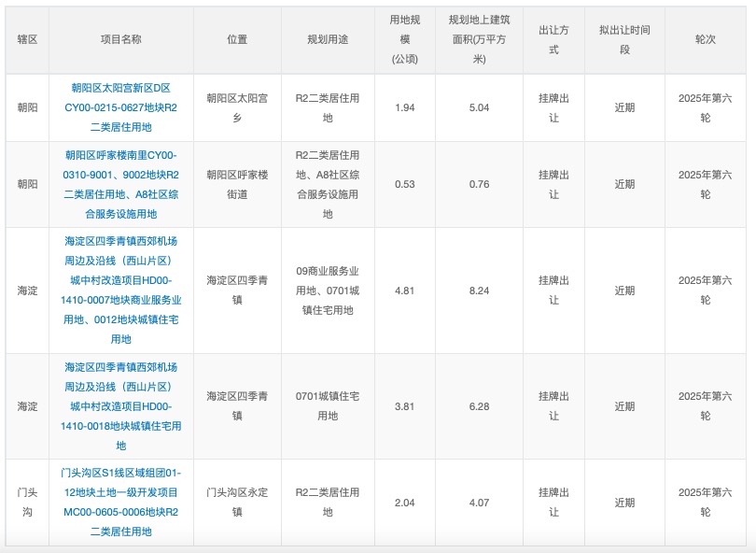Select the land size value 4.81
This screenshot has height=553, width=756.
pos(405,291)
